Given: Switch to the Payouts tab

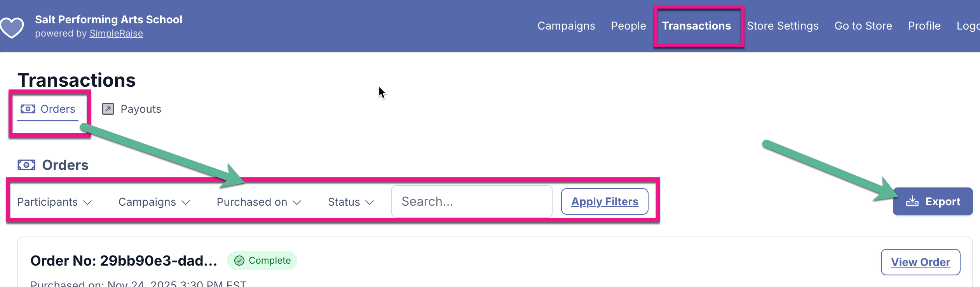Looking at the screenshot, I should tap(140, 109).
